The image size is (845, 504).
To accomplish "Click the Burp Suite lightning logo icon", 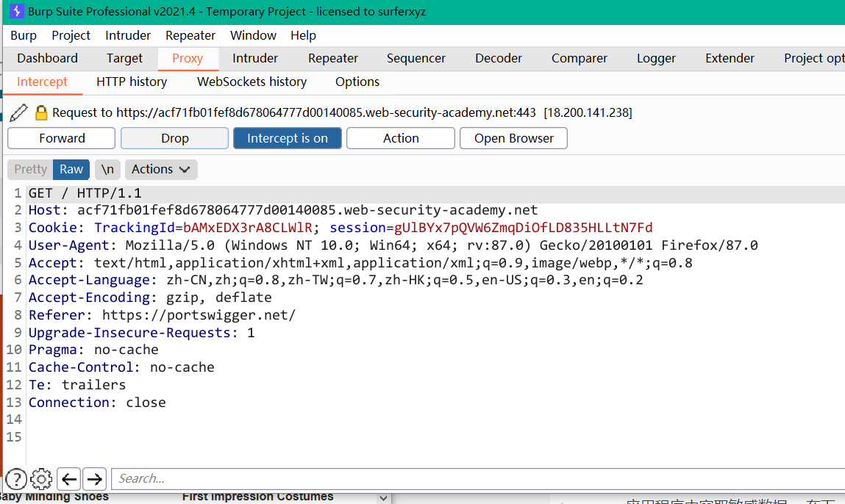I will 17,11.
